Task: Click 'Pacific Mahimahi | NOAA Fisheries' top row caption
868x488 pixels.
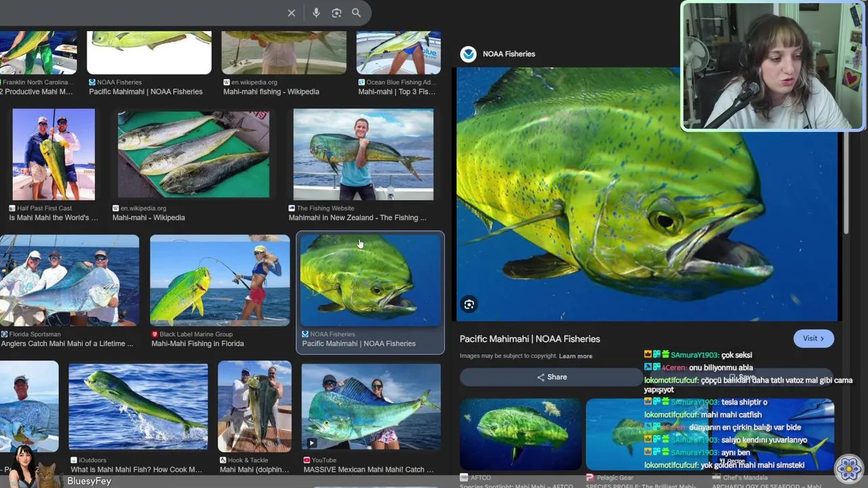Action: (146, 91)
